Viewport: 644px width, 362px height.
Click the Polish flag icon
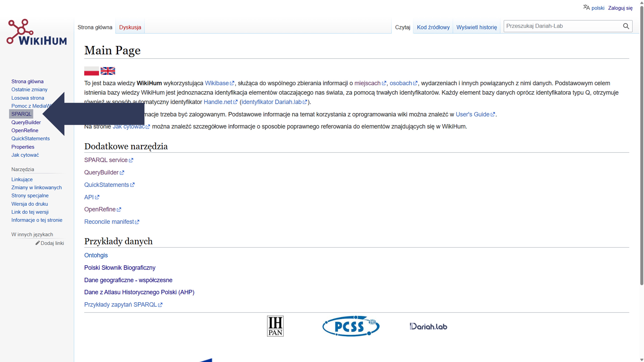tap(91, 71)
